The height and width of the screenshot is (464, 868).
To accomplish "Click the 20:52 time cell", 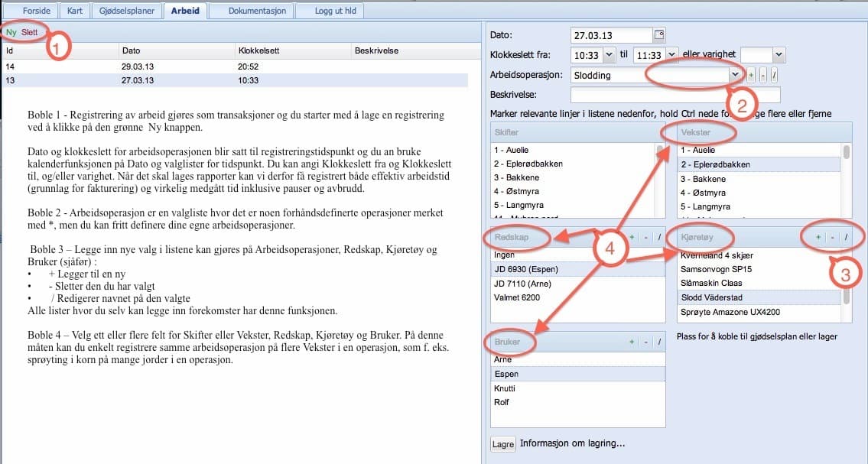I will (x=248, y=67).
